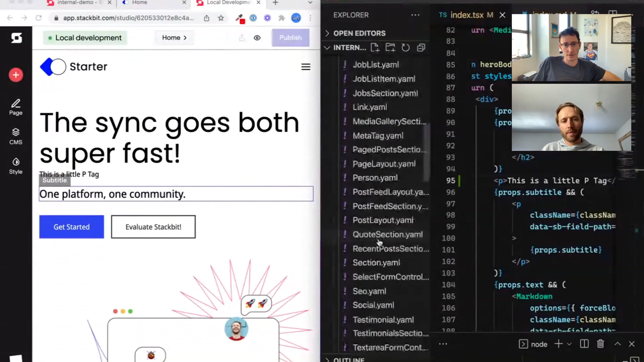The width and height of the screenshot is (644, 362).
Task: Open a new browser tab
Action: 275,3
